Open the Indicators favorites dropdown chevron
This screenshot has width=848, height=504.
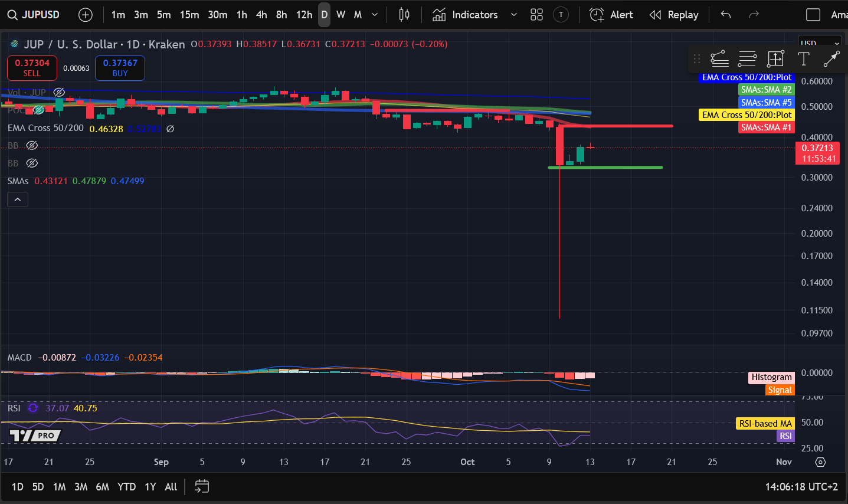[513, 15]
